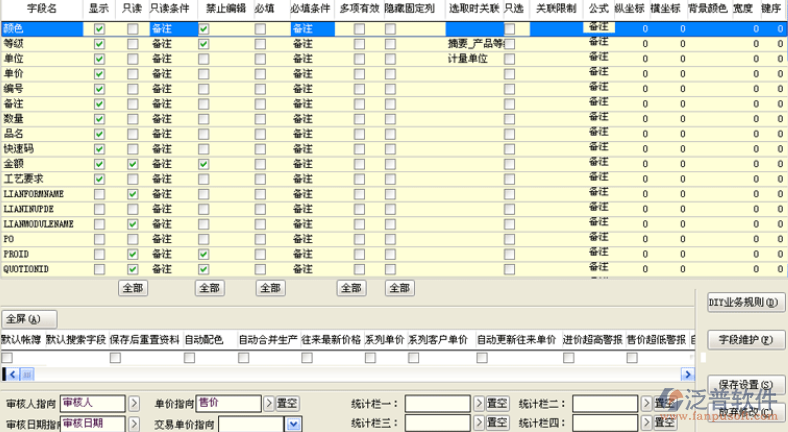Viewport: 788px width, 432px height.
Task: Enable the 售价超低警报 checkbox
Action: [632, 358]
